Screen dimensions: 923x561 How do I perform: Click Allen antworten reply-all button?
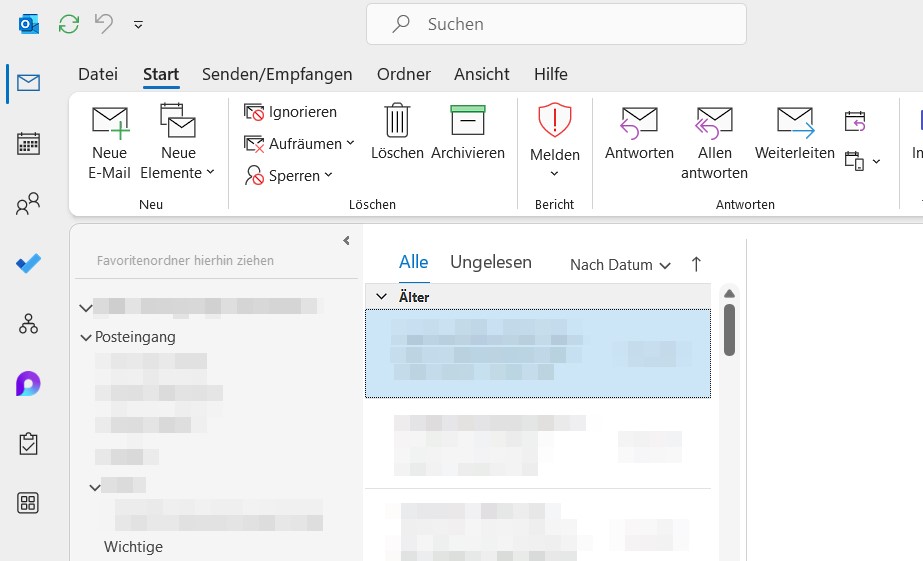tap(714, 143)
